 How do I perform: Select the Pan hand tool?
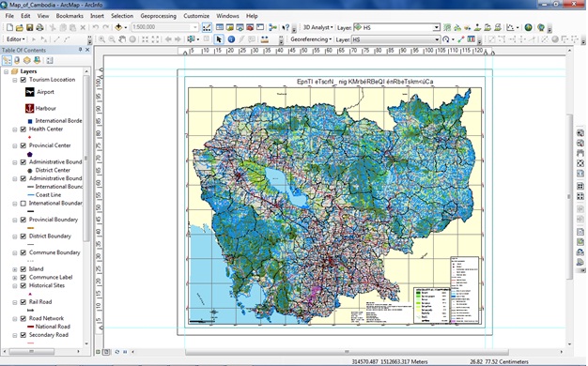pos(122,39)
